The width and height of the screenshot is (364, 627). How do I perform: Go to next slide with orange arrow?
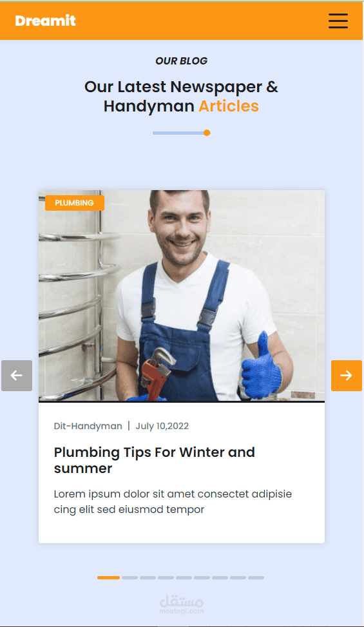[x=347, y=376]
